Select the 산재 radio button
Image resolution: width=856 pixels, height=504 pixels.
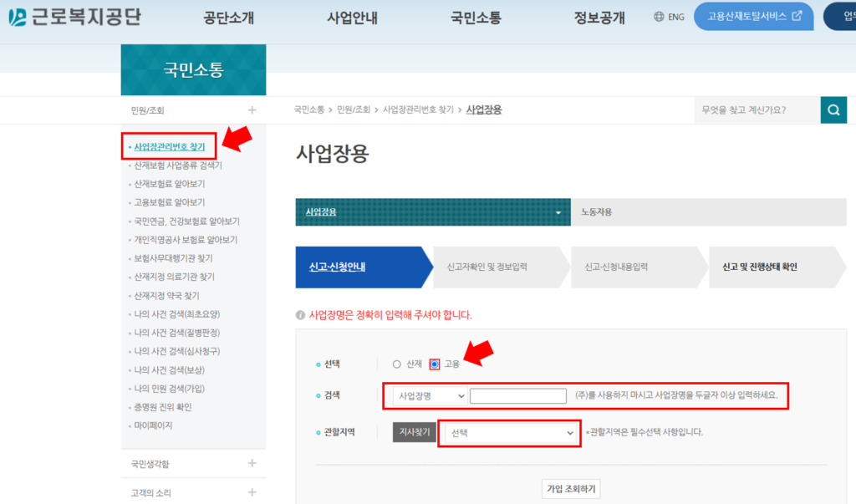(397, 364)
